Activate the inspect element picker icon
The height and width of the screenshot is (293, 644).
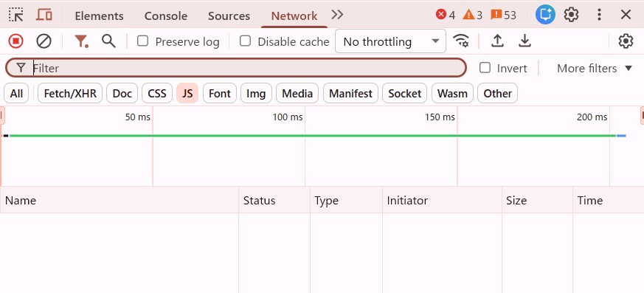point(16,15)
